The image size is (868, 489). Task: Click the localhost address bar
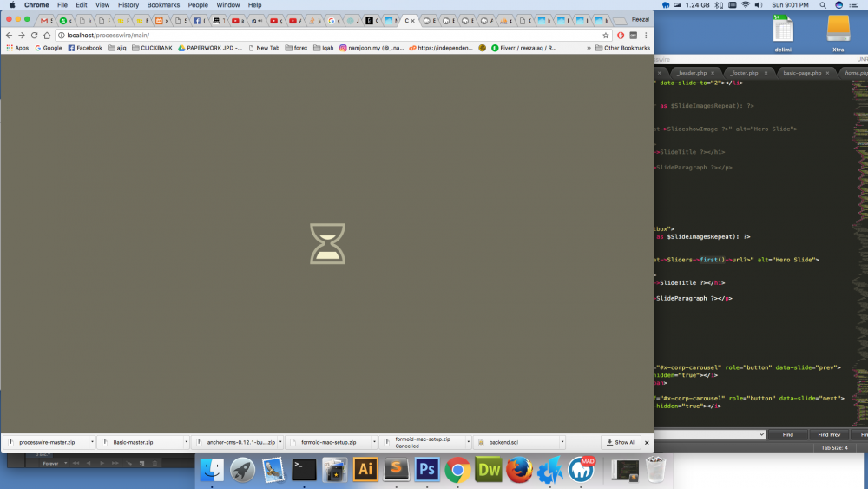pos(330,35)
